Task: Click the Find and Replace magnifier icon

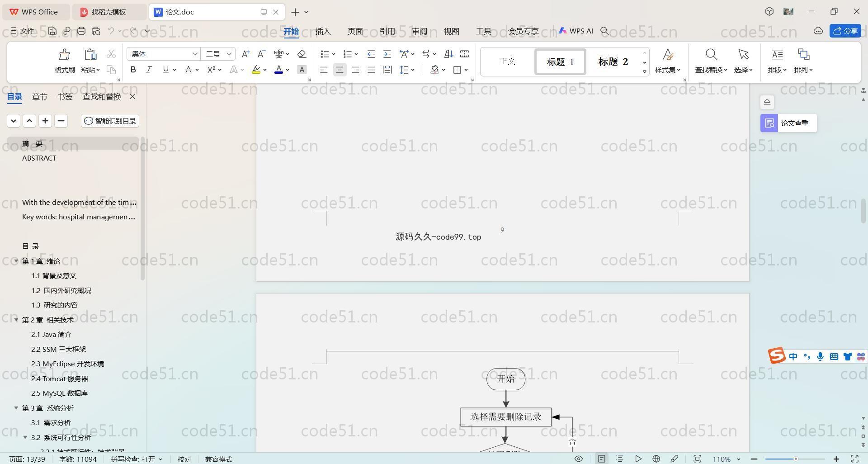Action: coord(711,55)
